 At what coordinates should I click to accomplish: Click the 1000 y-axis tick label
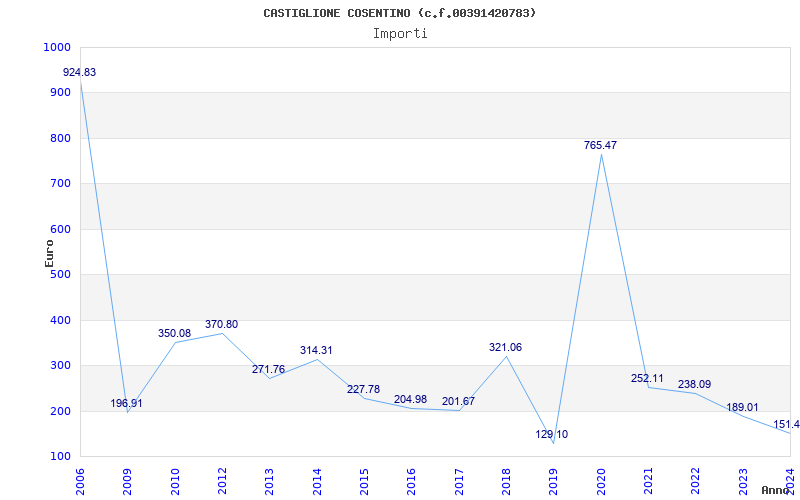pyautogui.click(x=57, y=47)
